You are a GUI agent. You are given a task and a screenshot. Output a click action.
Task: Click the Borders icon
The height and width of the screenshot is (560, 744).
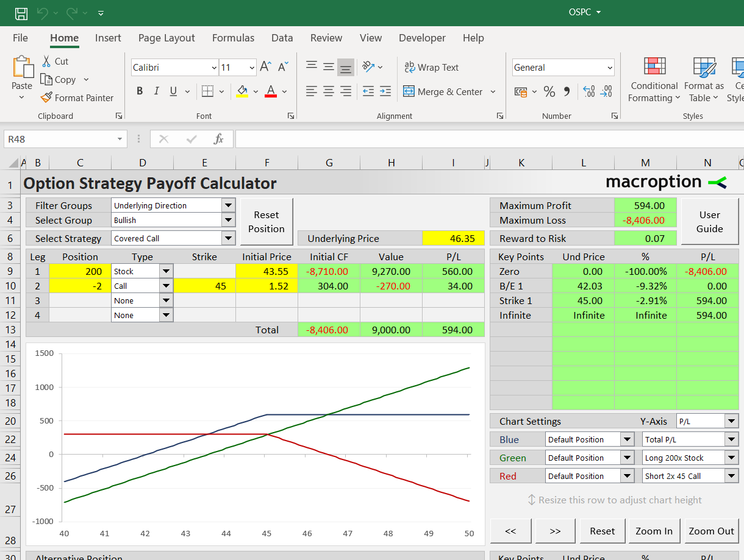(x=207, y=91)
